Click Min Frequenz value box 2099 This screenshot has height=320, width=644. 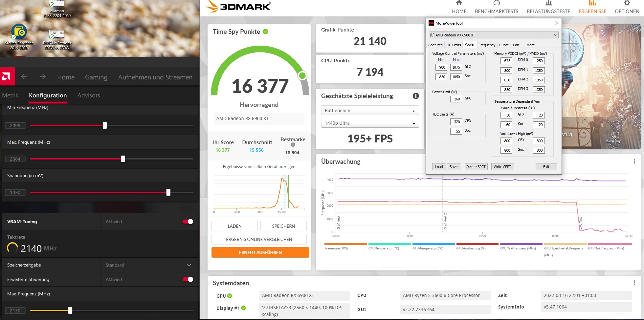pyautogui.click(x=15, y=125)
